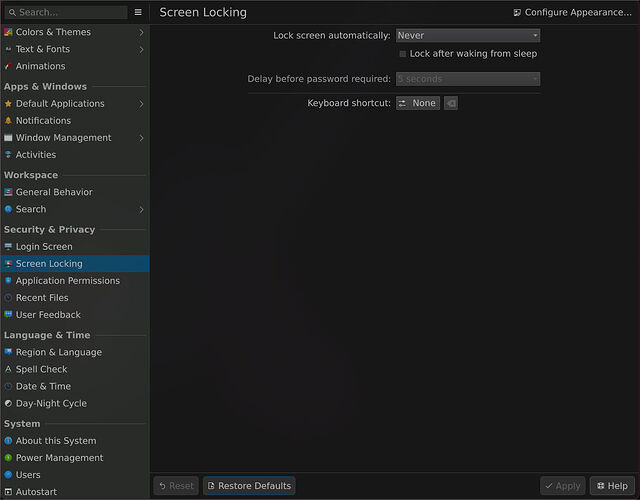The height and width of the screenshot is (500, 640).
Task: Click the Reset button
Action: pyautogui.click(x=176, y=486)
